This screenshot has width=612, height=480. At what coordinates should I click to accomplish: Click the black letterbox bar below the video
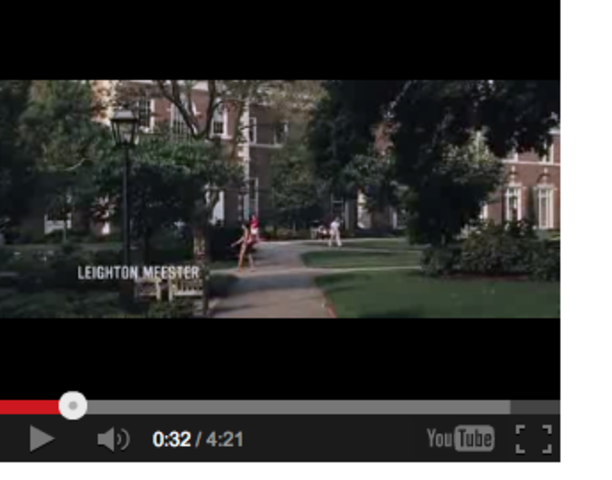[280, 357]
